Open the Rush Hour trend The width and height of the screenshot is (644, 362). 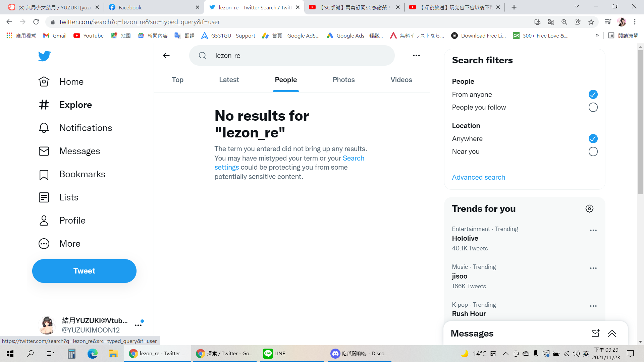(469, 314)
